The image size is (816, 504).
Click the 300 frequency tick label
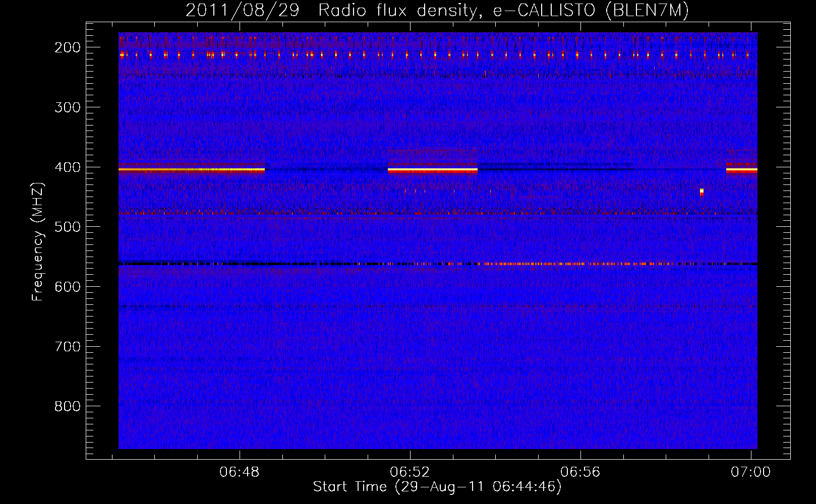coord(68,107)
